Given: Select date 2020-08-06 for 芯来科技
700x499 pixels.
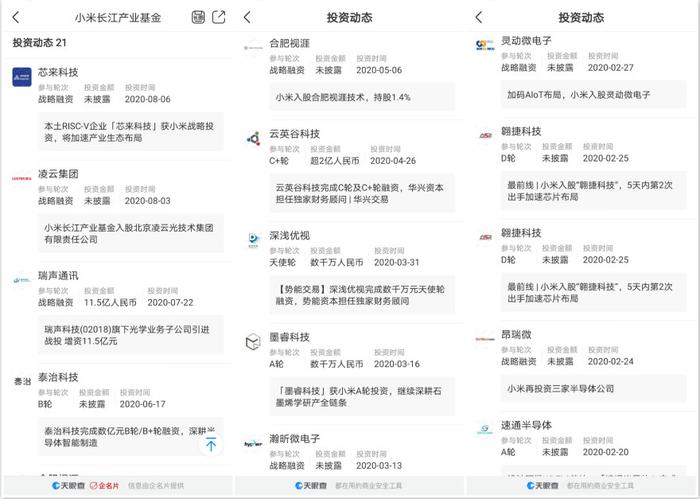Looking at the screenshot, I should [148, 99].
